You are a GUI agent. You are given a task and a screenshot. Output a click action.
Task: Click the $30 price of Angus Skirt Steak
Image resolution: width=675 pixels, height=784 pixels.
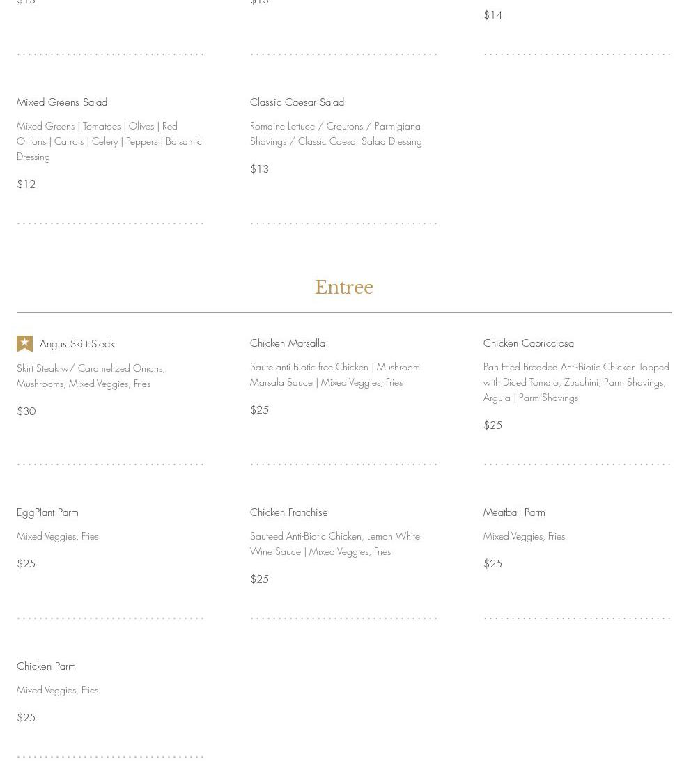coord(26,411)
